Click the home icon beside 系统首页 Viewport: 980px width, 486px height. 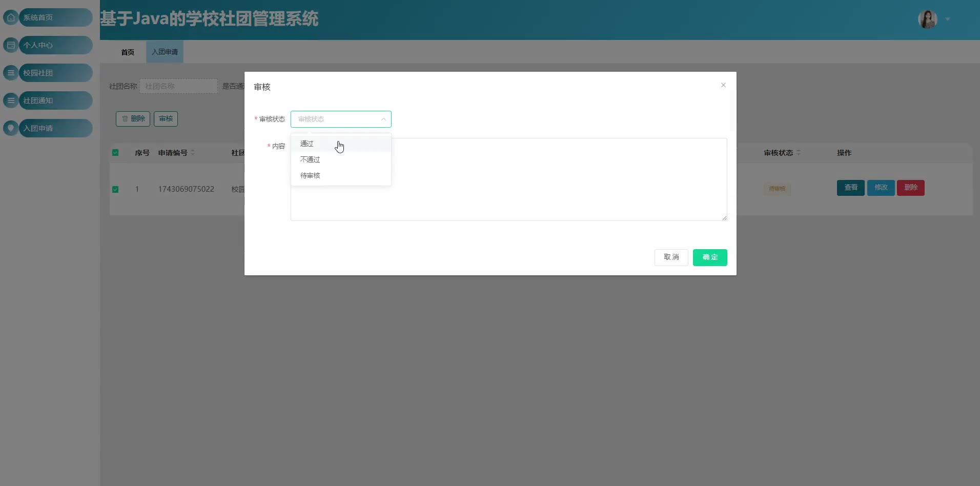11,17
